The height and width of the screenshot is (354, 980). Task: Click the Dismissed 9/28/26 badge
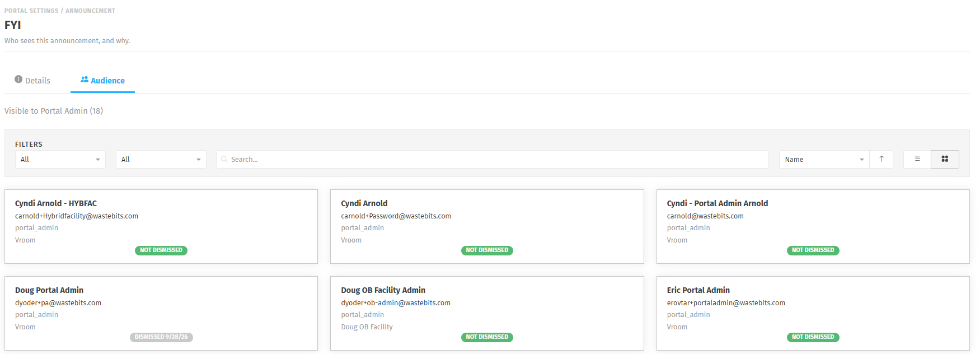point(161,337)
